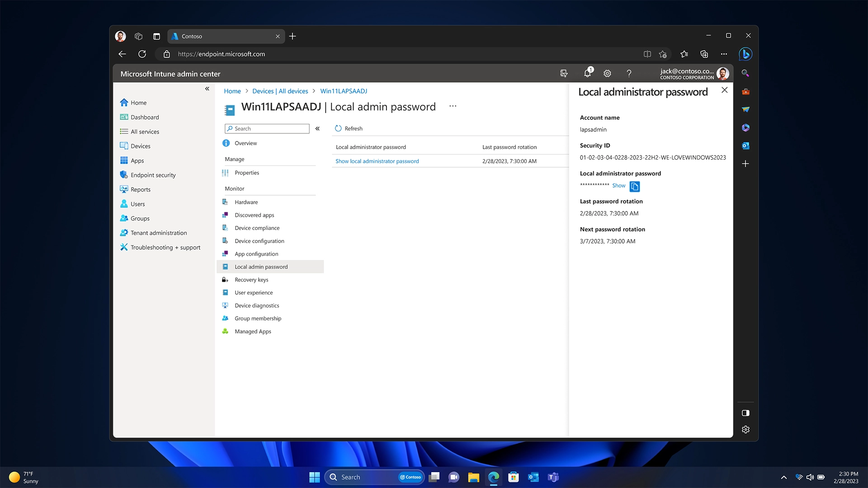868x488 pixels.
Task: Click the help question mark icon
Action: [x=629, y=73]
